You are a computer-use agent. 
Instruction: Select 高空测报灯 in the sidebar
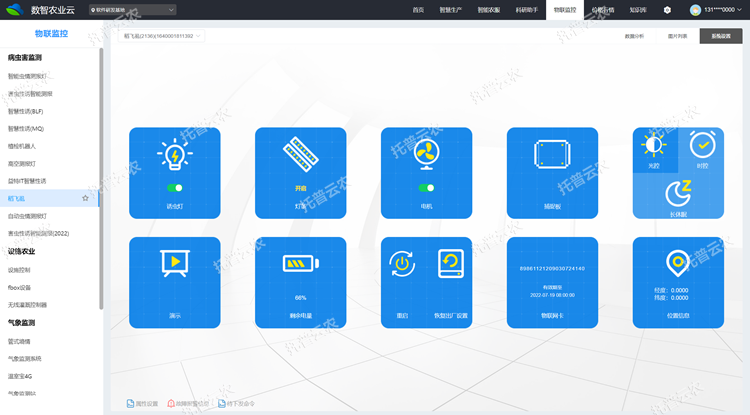coord(22,163)
